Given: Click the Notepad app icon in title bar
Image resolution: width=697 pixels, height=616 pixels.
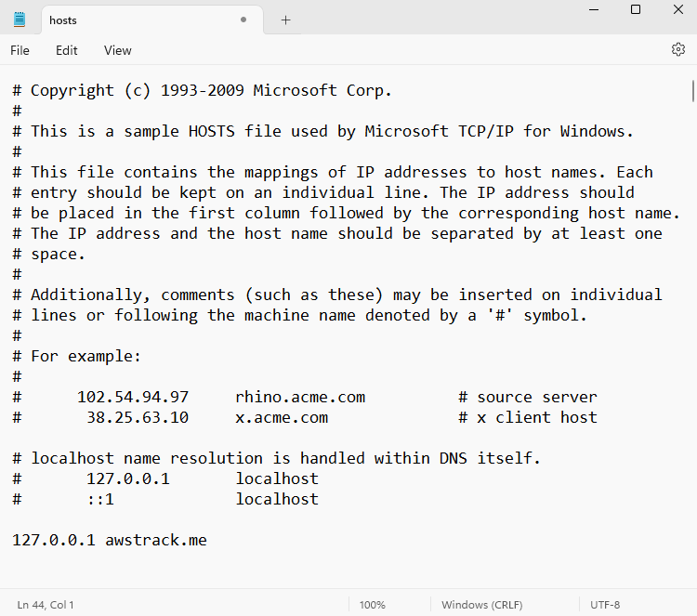Looking at the screenshot, I should click(20, 20).
